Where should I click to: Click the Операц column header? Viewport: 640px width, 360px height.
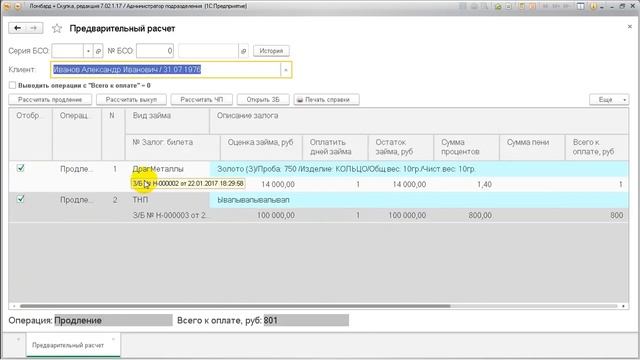point(77,134)
